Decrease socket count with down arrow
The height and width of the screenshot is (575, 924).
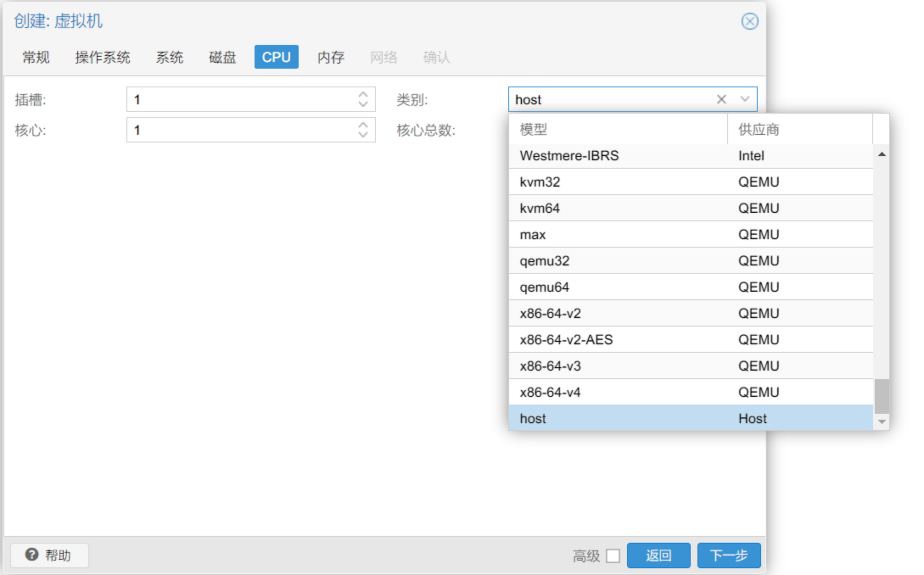click(x=363, y=104)
